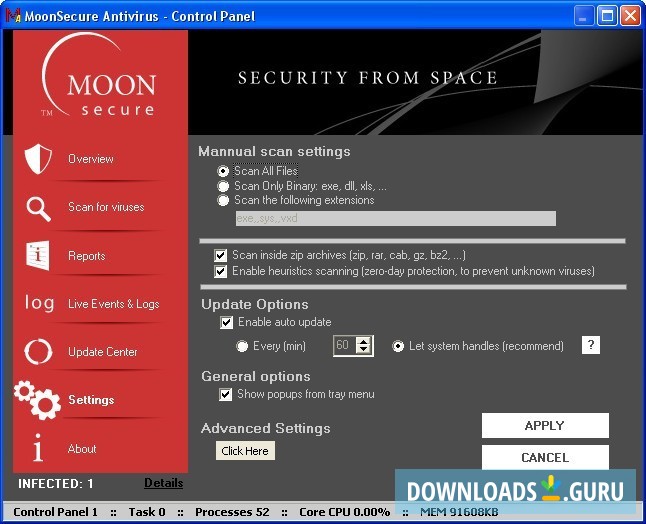
Task: Select the Settings menu label
Action: point(91,400)
